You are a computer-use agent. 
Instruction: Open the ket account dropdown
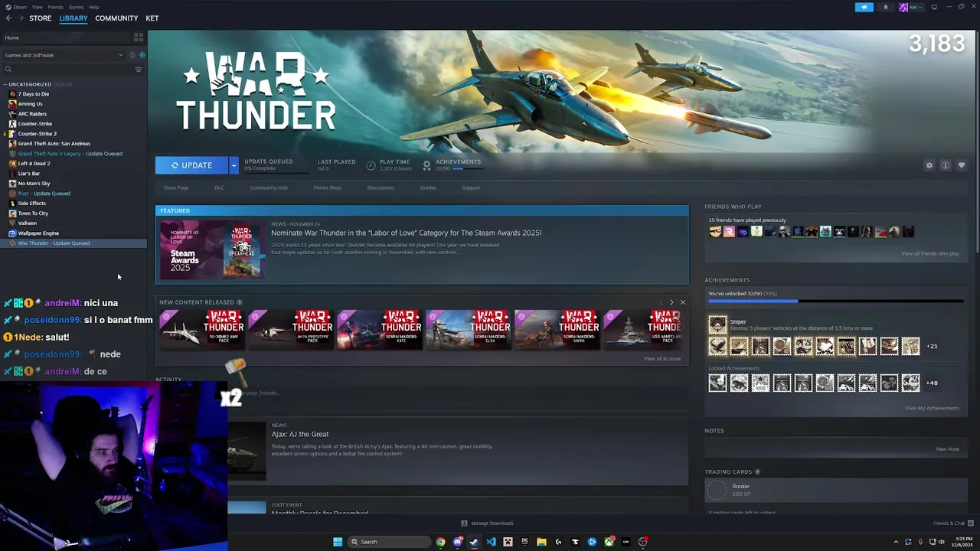(911, 7)
